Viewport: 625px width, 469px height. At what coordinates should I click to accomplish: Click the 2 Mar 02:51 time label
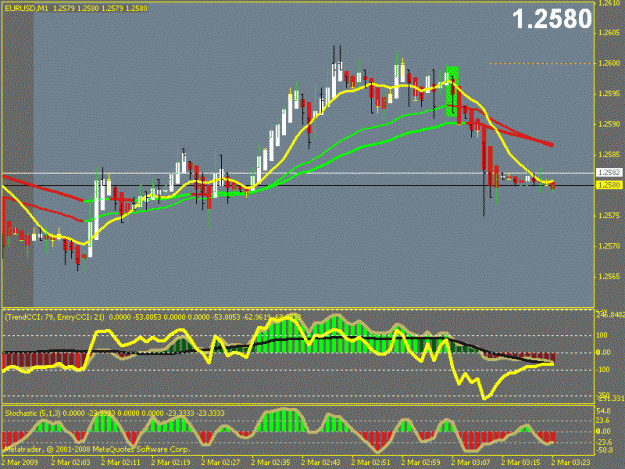[x=371, y=463]
